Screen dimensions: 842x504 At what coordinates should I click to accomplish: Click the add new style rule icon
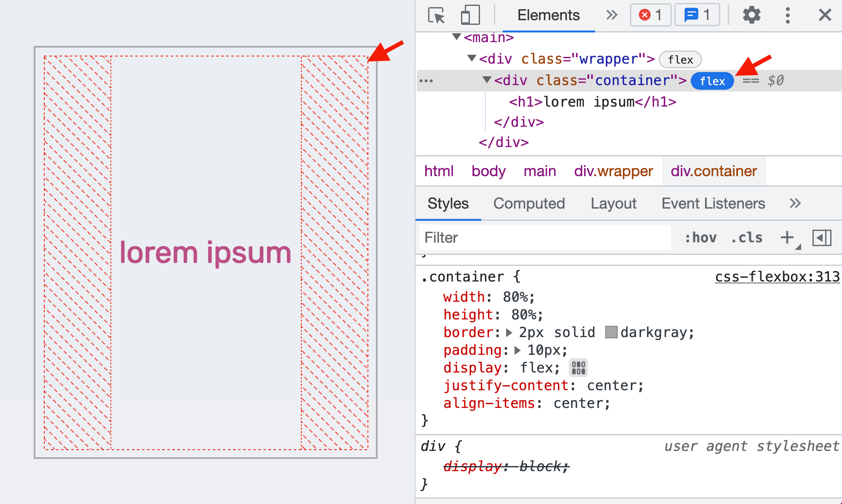[787, 237]
